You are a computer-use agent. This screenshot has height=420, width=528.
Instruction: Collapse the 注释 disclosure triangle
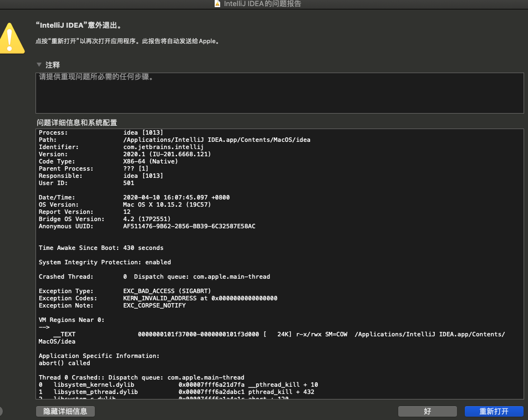coord(39,65)
